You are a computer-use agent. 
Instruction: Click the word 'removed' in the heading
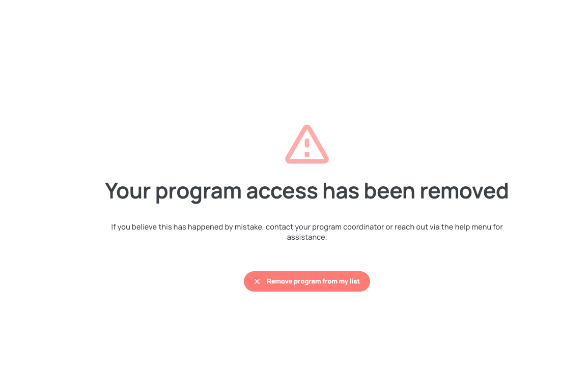point(464,191)
